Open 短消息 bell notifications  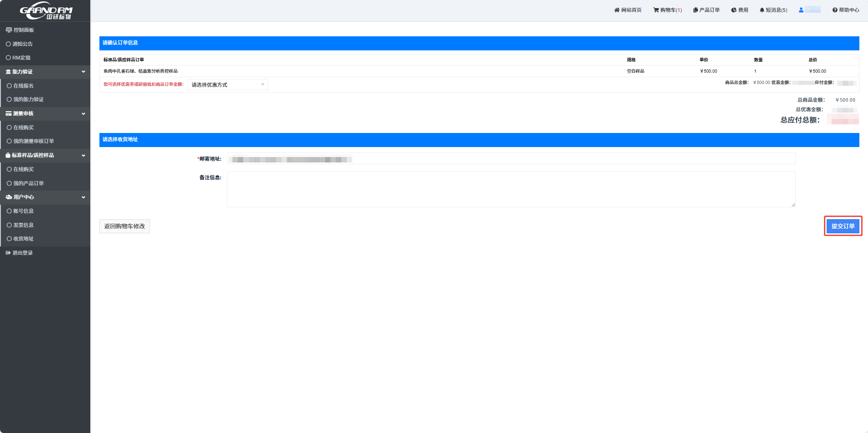click(x=762, y=10)
